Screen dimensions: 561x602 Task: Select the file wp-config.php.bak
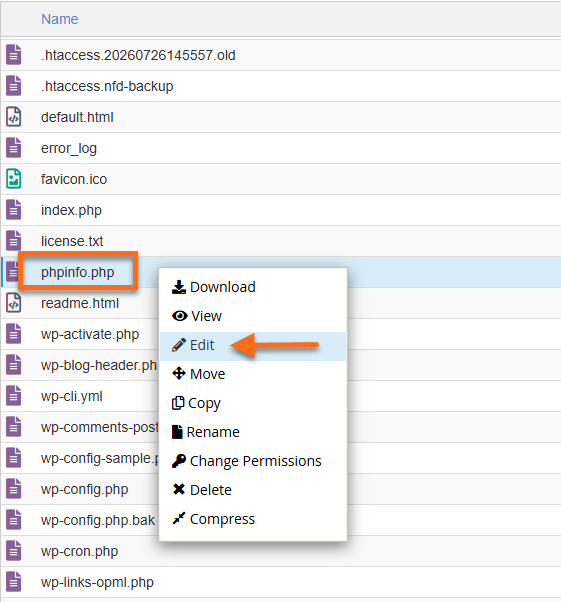pyautogui.click(x=98, y=520)
